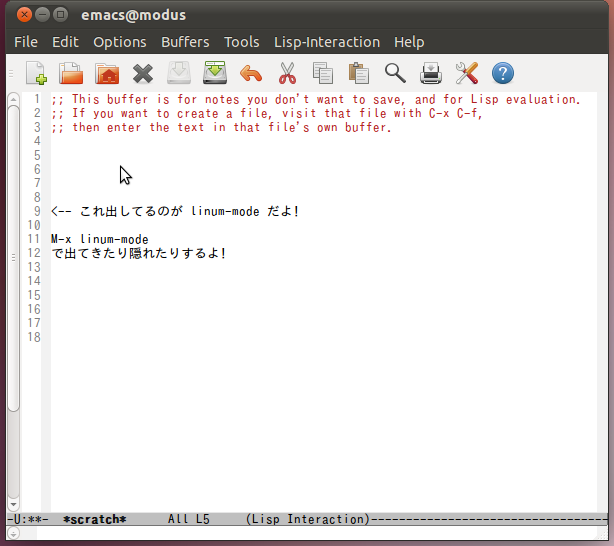Click the greyed-out Save icon

pos(179,73)
